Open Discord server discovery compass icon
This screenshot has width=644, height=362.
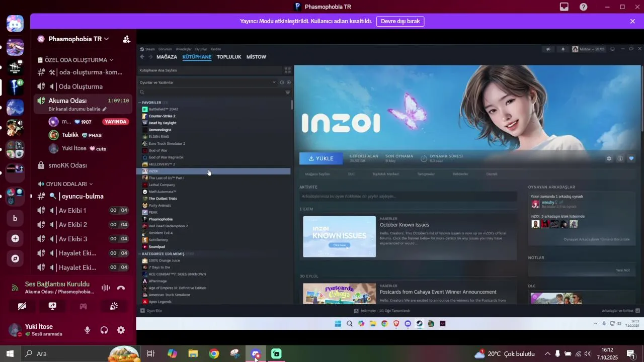click(x=15, y=258)
